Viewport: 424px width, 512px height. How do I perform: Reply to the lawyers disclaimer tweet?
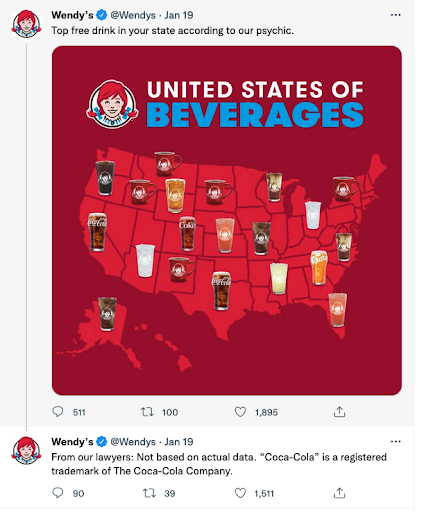pyautogui.click(x=58, y=493)
